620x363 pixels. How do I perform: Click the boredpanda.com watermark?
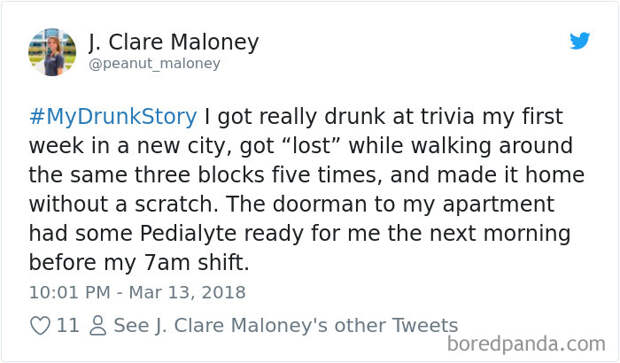[526, 344]
